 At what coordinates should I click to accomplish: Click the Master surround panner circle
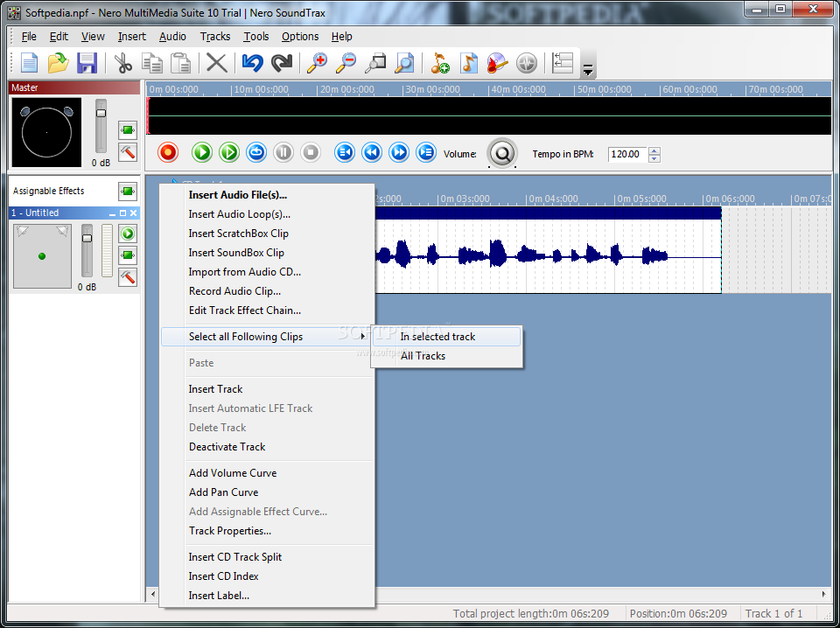(46, 132)
